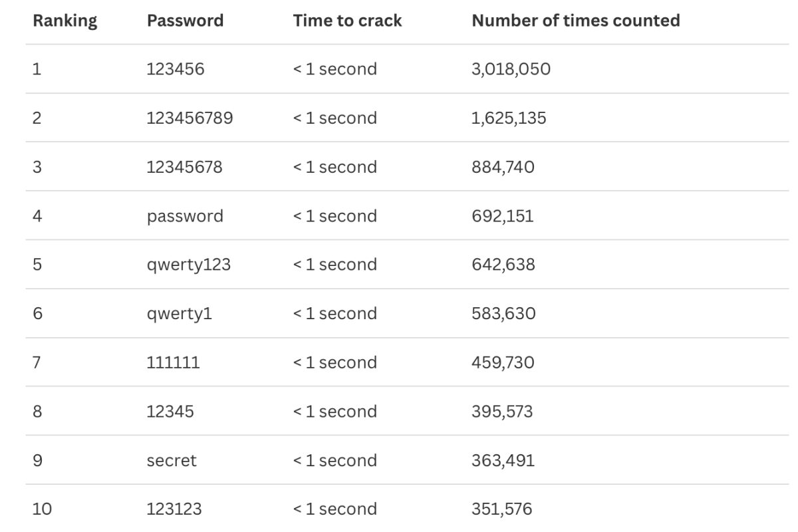Click the Ranking column header
798x532 pixels.
click(x=65, y=21)
